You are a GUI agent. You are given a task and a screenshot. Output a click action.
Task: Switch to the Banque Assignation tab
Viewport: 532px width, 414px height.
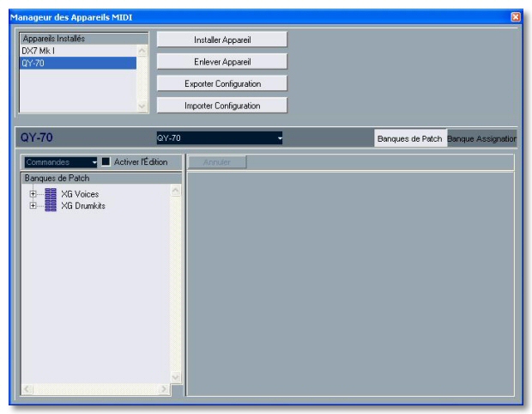click(481, 138)
